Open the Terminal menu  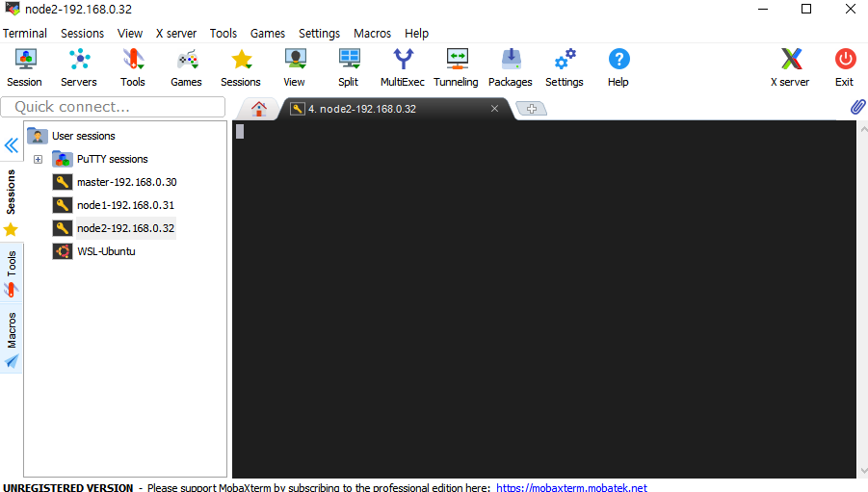click(25, 33)
